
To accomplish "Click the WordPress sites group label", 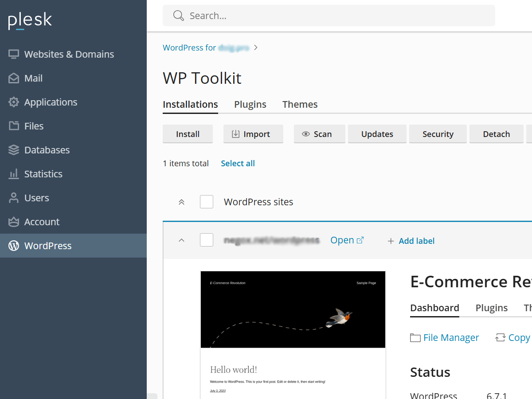I will [x=258, y=202].
